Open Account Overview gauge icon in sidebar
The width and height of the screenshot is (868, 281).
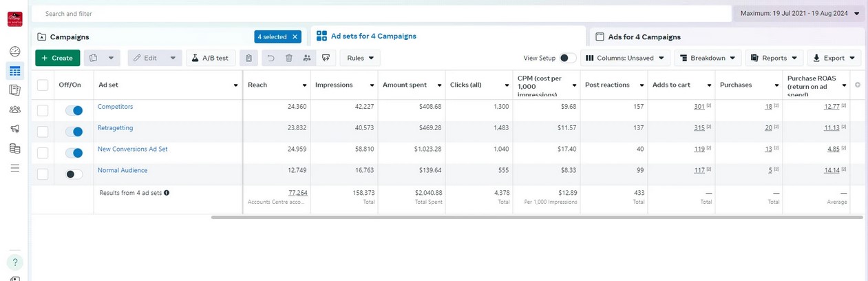click(x=14, y=52)
